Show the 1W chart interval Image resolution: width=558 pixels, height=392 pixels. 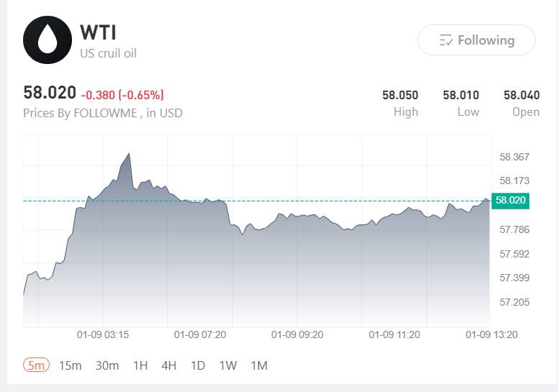228,365
